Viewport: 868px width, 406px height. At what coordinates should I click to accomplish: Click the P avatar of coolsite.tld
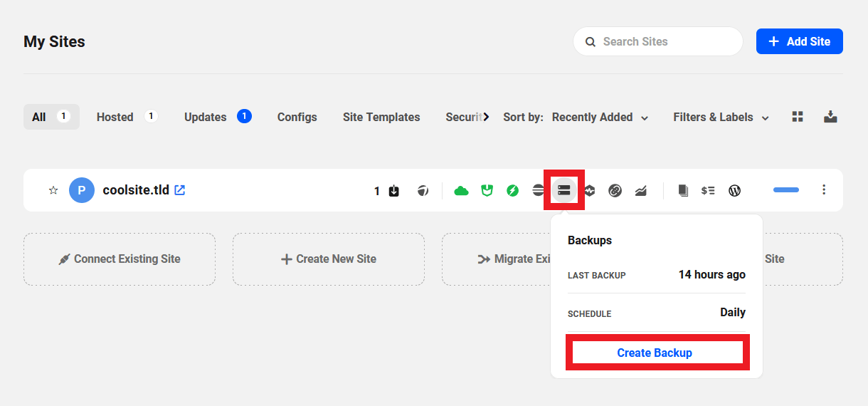point(82,190)
